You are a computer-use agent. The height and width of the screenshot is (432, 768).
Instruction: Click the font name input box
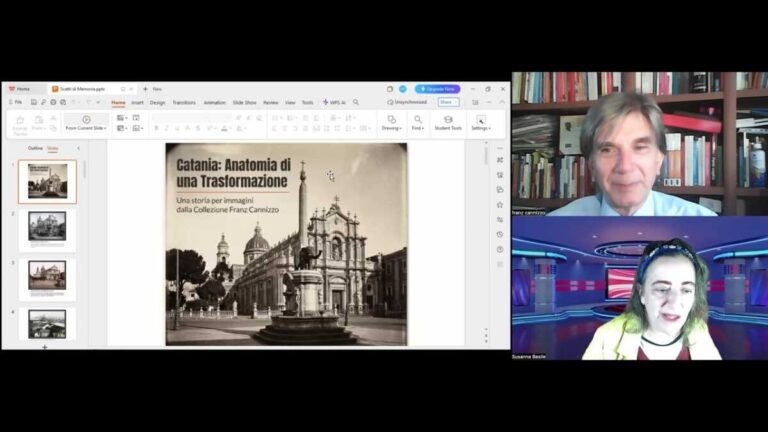pos(191,118)
